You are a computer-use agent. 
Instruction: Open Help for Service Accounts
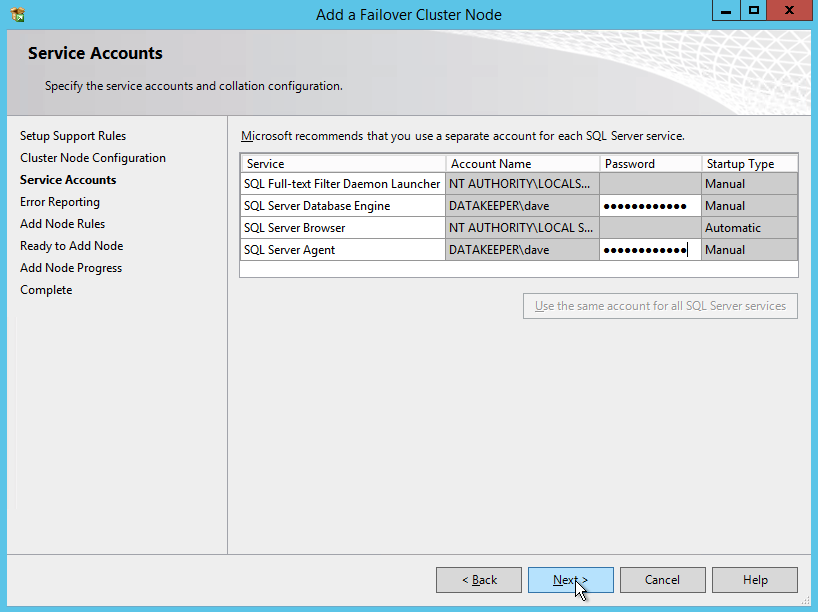(755, 580)
